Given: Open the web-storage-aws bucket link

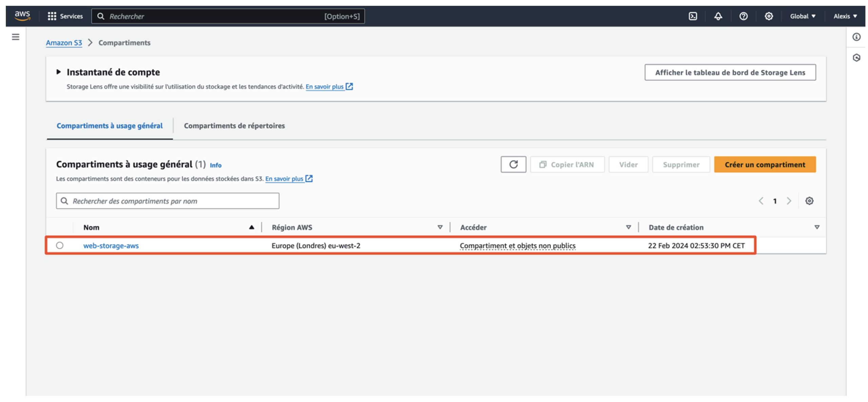Looking at the screenshot, I should pyautogui.click(x=111, y=246).
